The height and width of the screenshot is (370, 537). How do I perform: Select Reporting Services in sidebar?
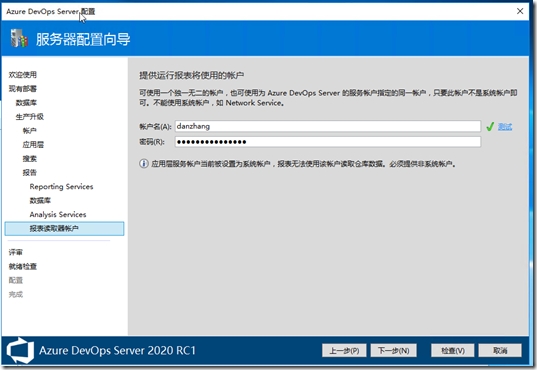coord(61,187)
